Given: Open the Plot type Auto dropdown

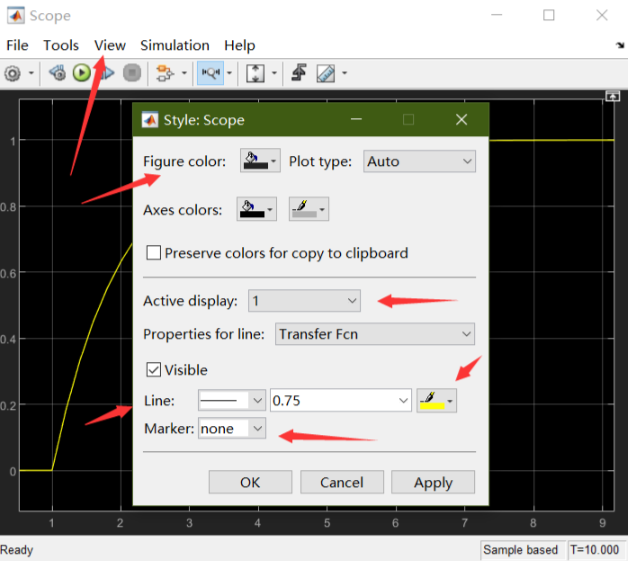Looking at the screenshot, I should click(419, 161).
